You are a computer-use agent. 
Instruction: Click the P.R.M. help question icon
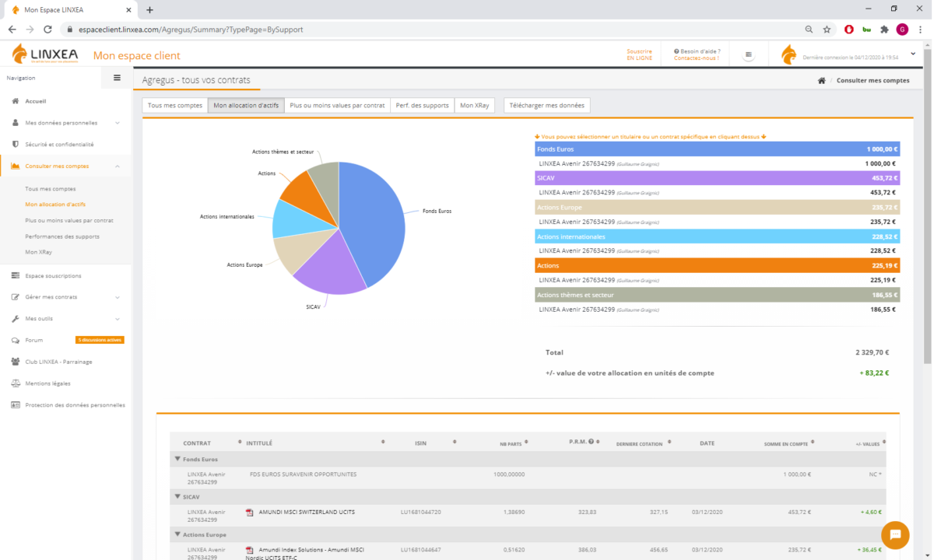(591, 442)
